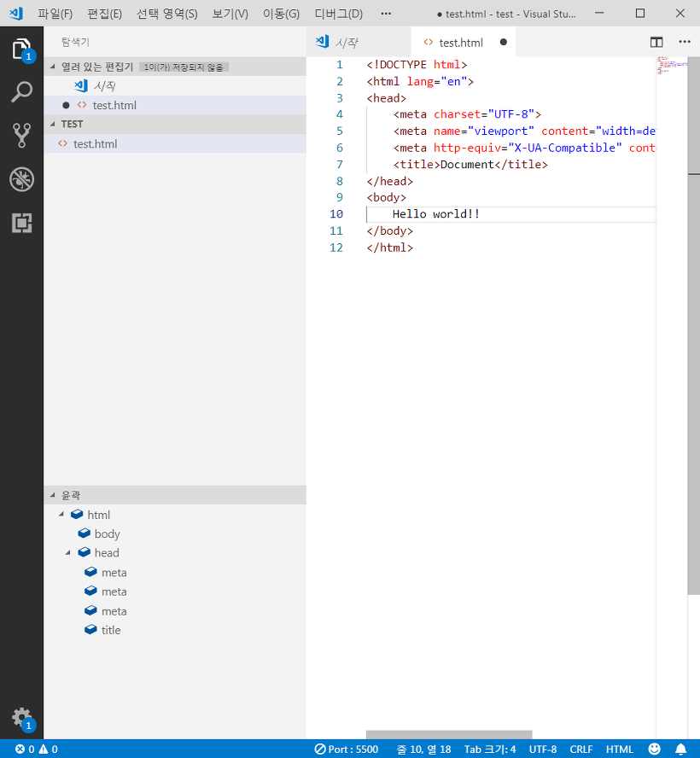Click the title cube icon in outline
The image size is (700, 758).
(90, 629)
